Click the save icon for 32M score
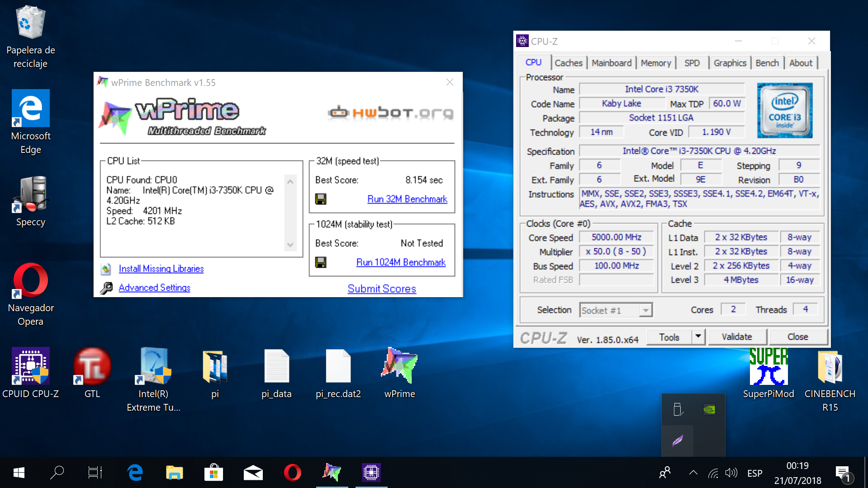 point(321,199)
